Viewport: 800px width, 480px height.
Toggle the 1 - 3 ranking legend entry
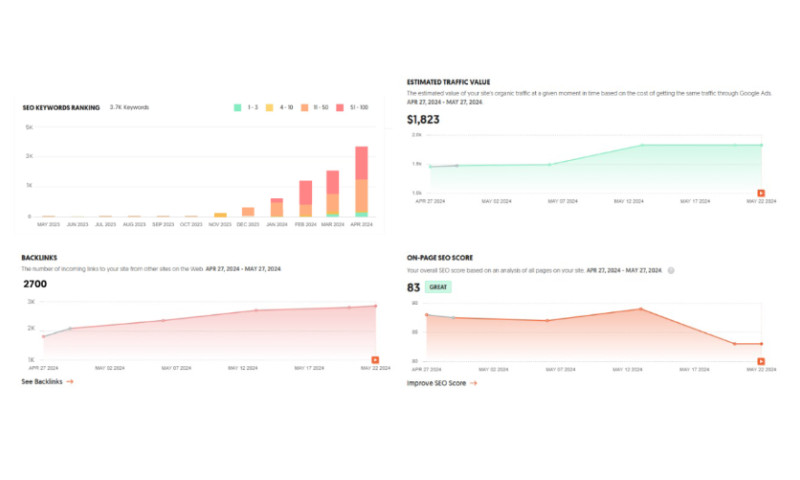click(x=243, y=107)
